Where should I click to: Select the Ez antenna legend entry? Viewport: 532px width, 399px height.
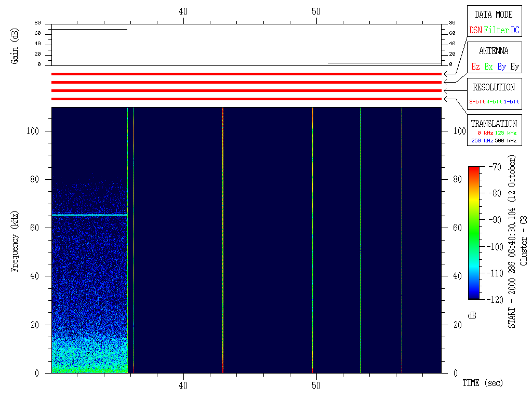coord(475,67)
